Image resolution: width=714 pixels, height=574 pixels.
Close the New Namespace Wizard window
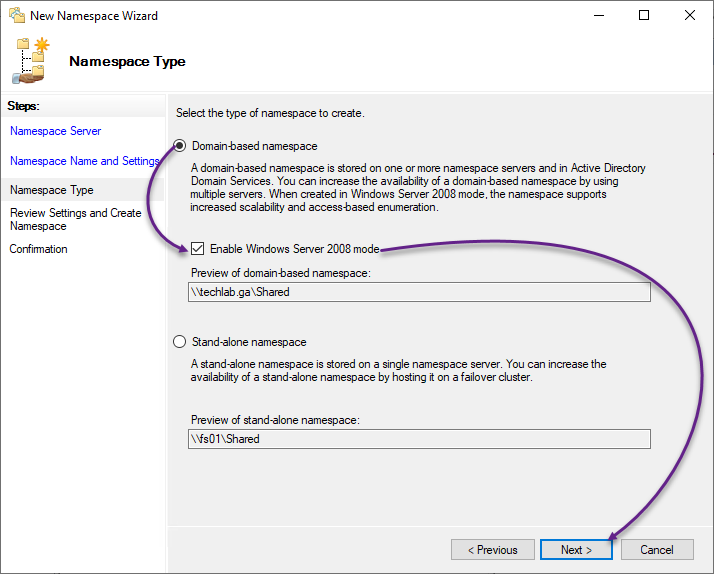point(690,15)
